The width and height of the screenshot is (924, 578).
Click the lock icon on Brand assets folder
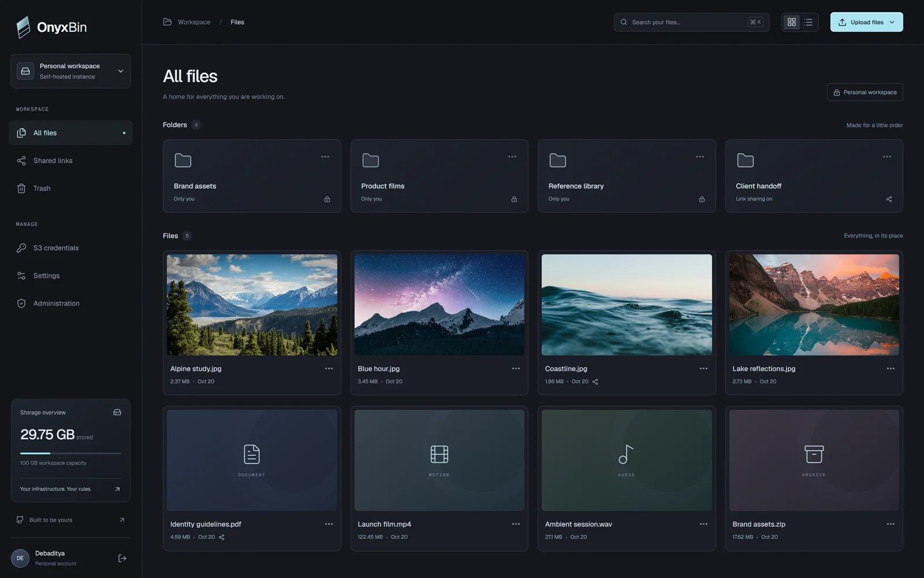pos(327,199)
